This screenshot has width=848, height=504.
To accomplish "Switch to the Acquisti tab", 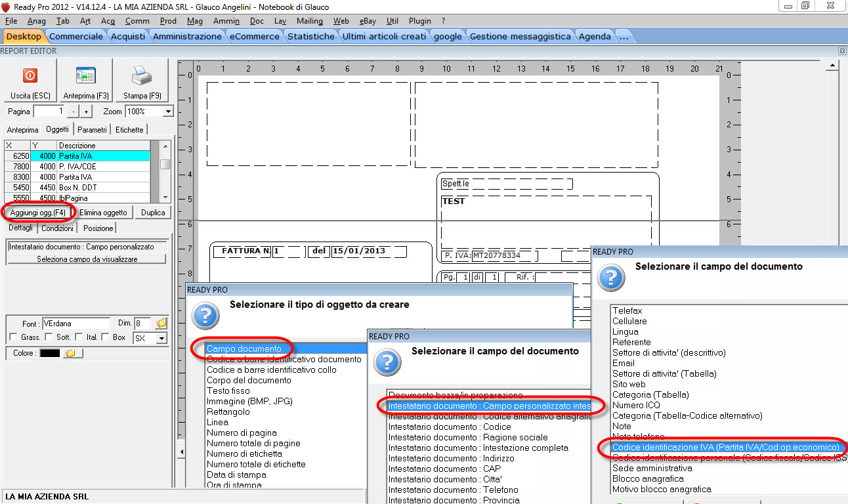I will coord(128,36).
